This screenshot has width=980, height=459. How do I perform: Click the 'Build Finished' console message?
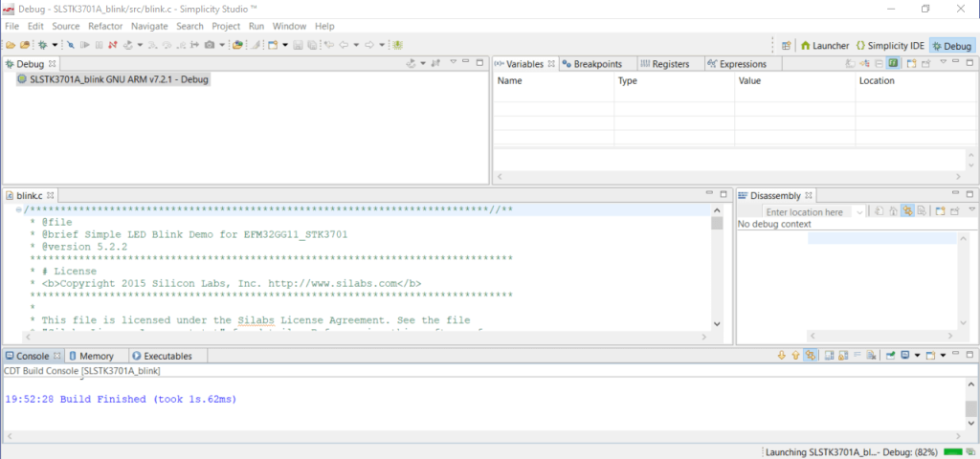[x=121, y=399]
